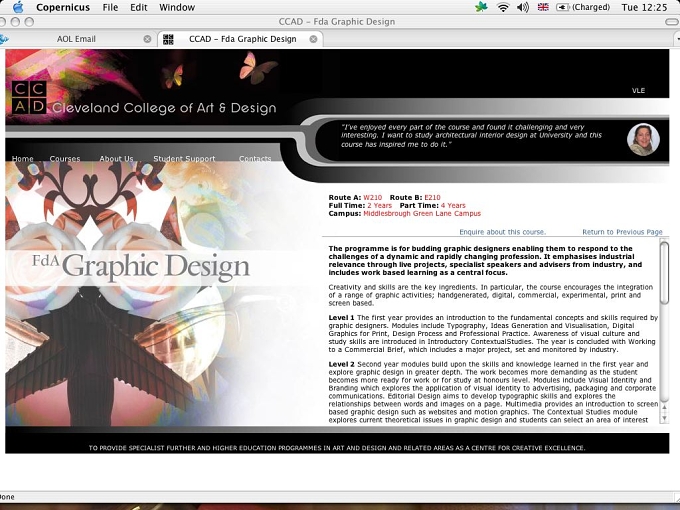The height and width of the screenshot is (510, 680).
Task: Open the Courses navigation link
Action: click(65, 158)
